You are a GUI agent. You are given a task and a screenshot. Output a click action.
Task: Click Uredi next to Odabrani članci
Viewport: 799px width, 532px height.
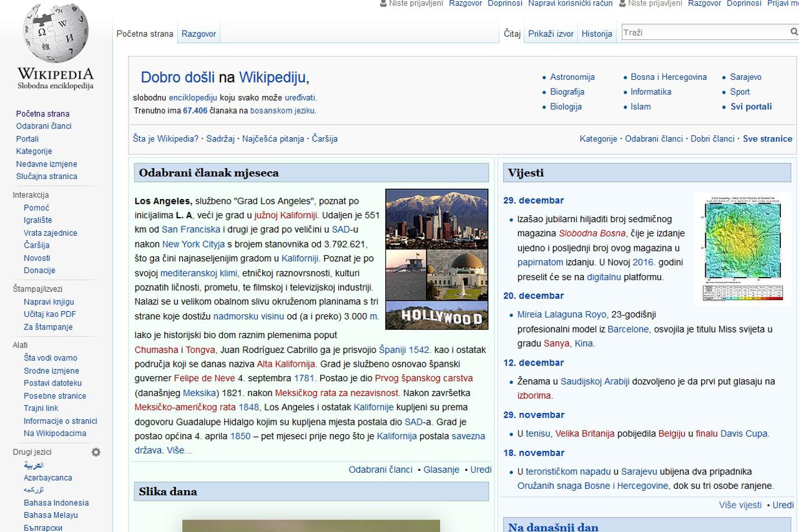point(480,469)
